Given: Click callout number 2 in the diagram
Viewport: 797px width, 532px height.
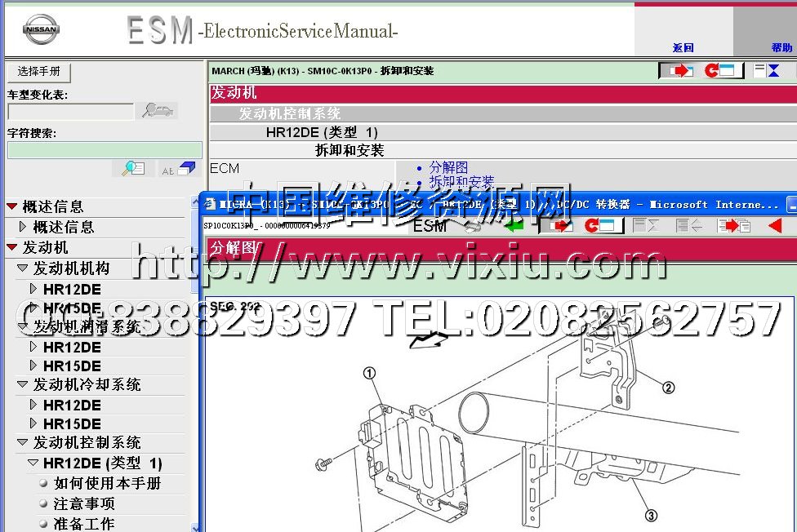Looking at the screenshot, I should [669, 388].
